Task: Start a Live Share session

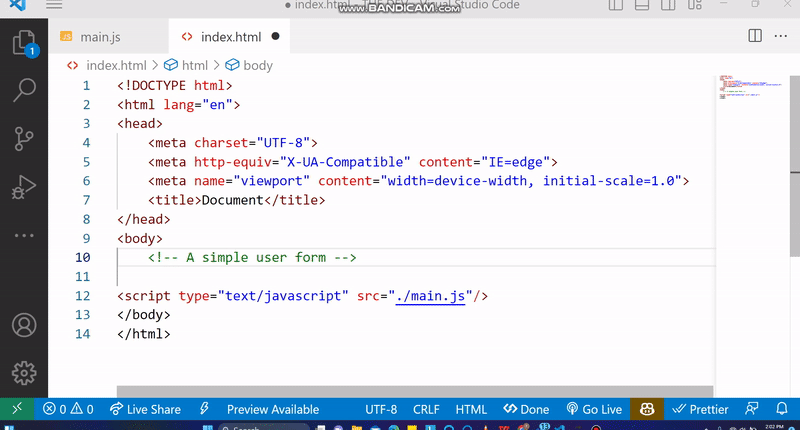Action: point(145,409)
